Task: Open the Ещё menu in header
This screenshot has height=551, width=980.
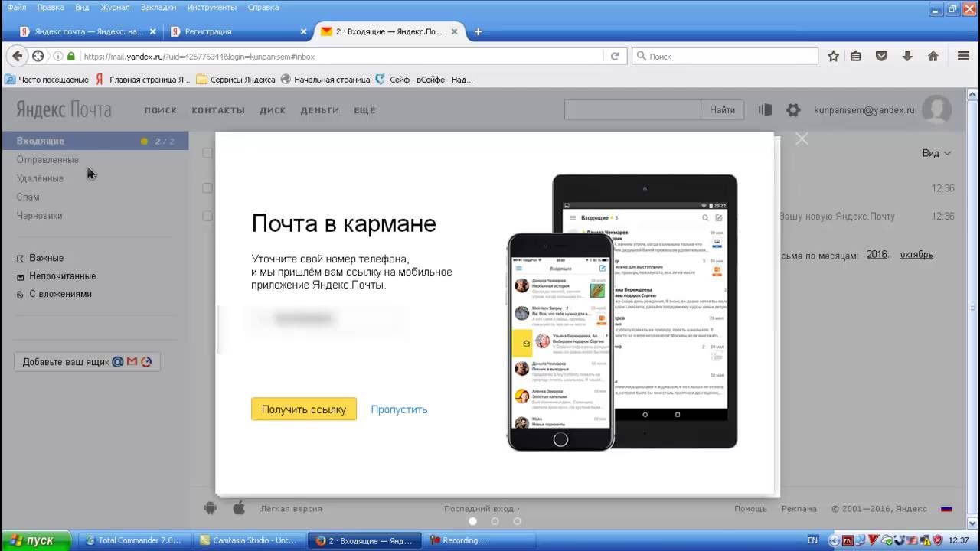Action: (x=364, y=110)
